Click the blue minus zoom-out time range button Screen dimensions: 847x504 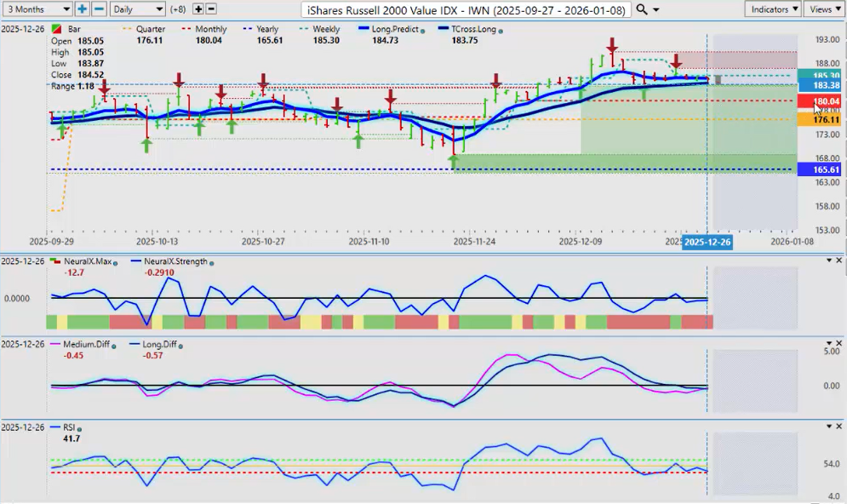coord(99,9)
